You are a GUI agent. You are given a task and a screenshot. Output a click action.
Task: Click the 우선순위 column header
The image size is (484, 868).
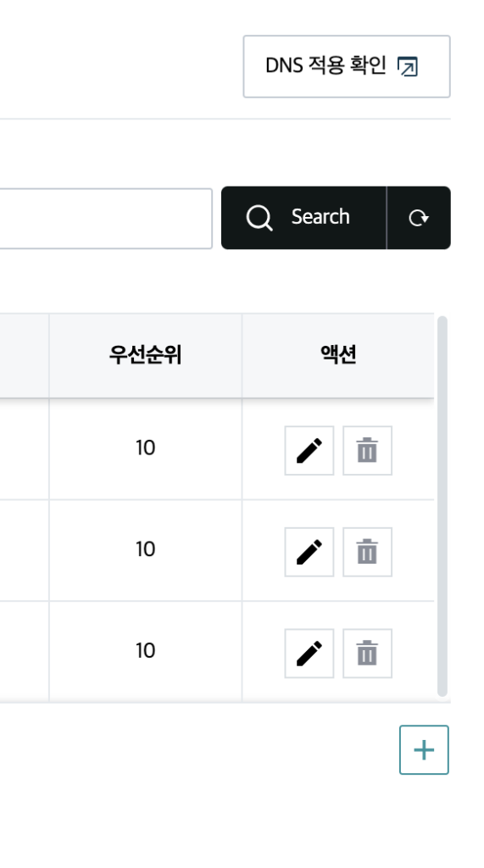145,355
